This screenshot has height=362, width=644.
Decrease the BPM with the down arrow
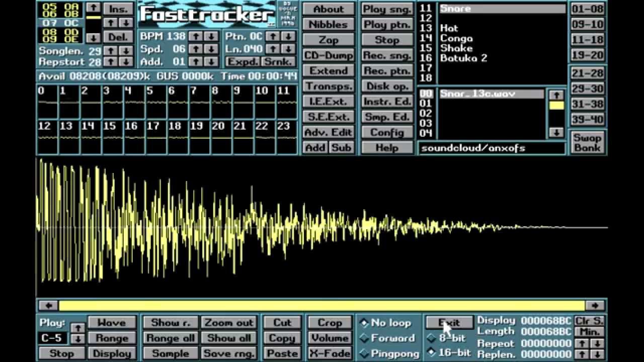[x=211, y=36]
